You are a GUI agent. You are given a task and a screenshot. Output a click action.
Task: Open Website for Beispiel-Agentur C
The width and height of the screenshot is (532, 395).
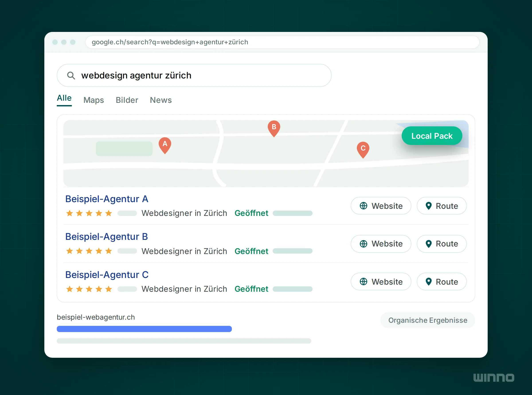[381, 282]
